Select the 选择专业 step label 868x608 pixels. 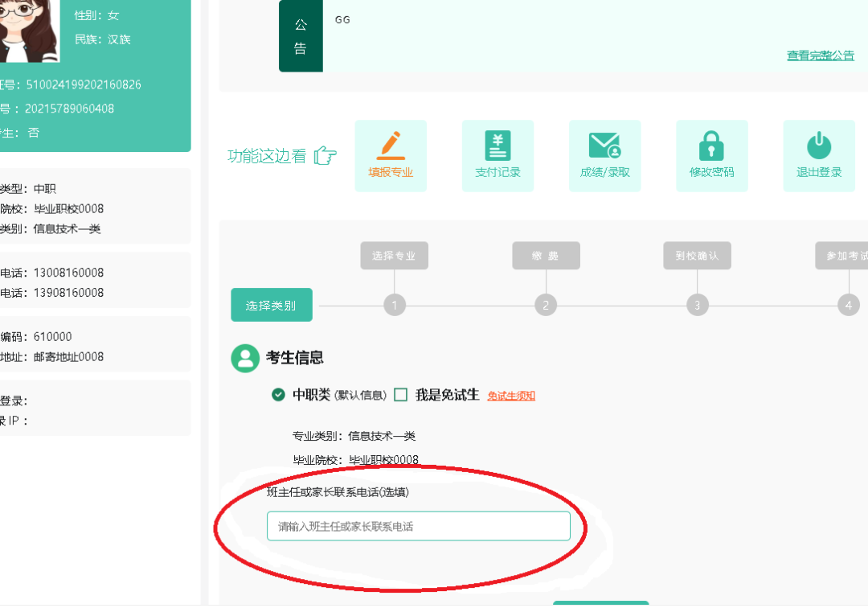pyautogui.click(x=394, y=256)
